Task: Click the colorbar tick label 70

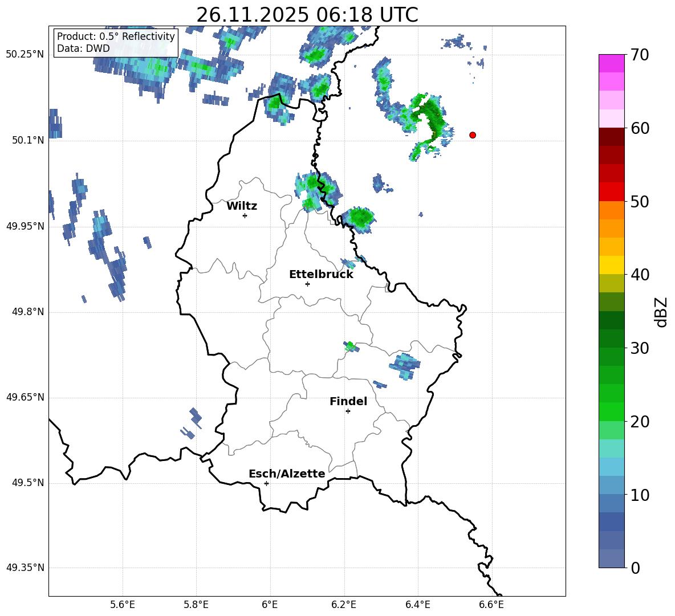Action: click(x=640, y=55)
